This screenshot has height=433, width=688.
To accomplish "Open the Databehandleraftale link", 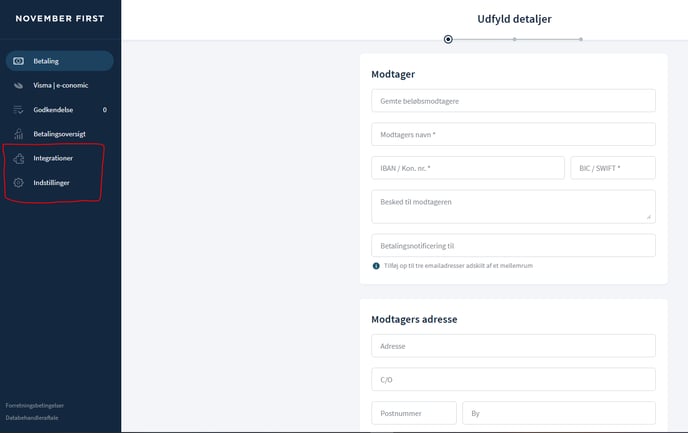I will pos(33,416).
